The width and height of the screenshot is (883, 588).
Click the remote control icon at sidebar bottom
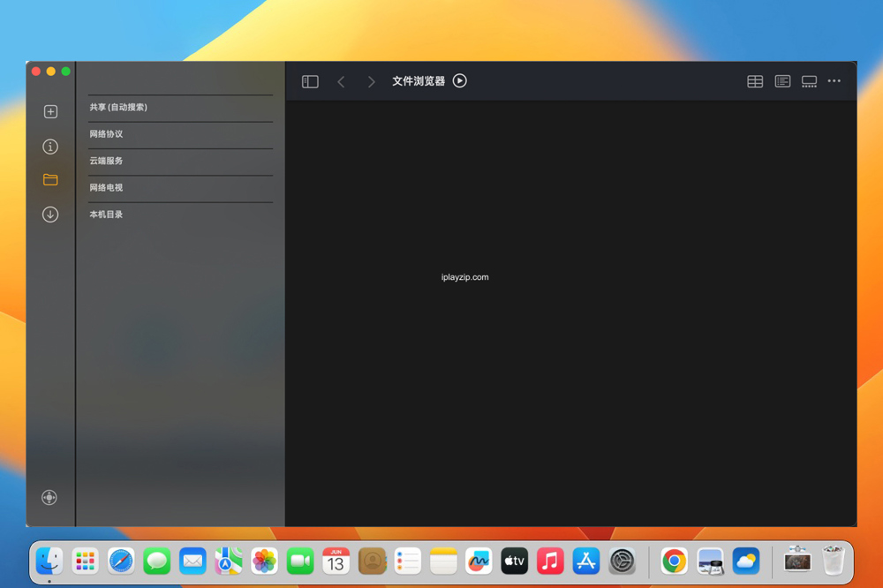pos(49,497)
